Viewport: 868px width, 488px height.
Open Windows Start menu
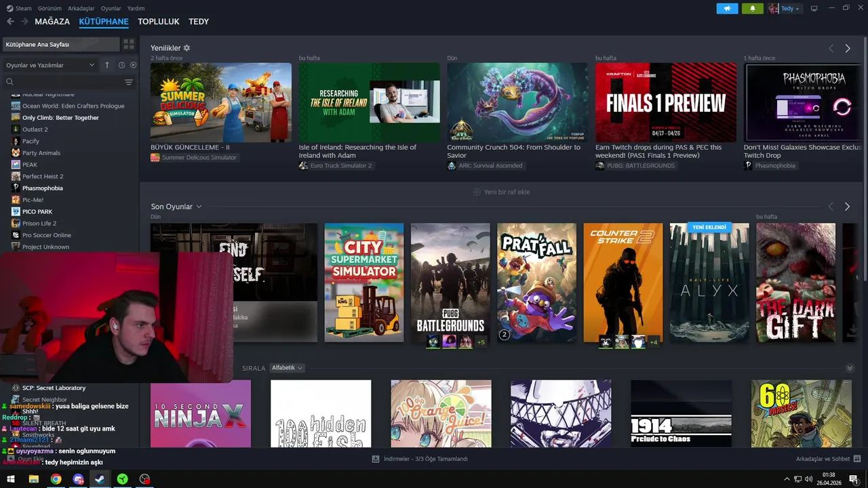pos(11,479)
